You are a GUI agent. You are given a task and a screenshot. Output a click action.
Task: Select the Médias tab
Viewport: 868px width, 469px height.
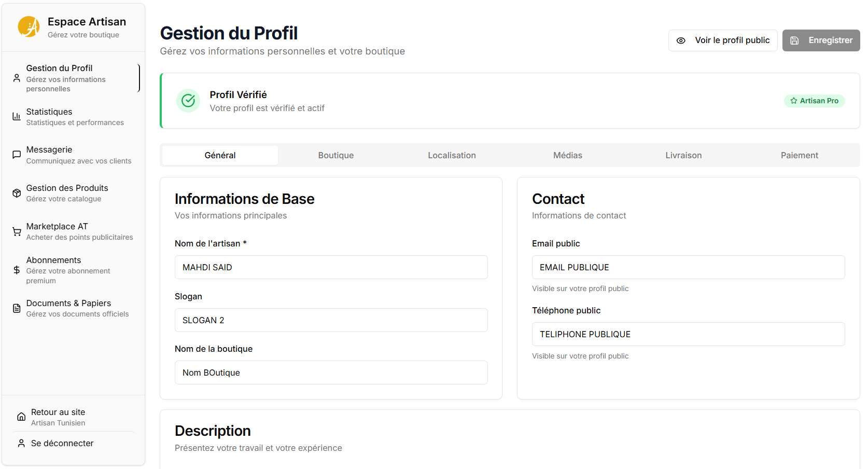click(x=568, y=155)
